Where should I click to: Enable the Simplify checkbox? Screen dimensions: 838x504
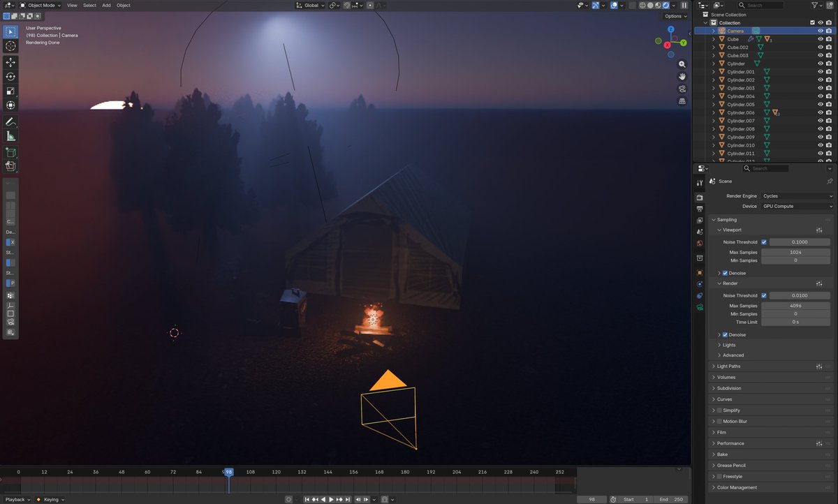coord(719,410)
